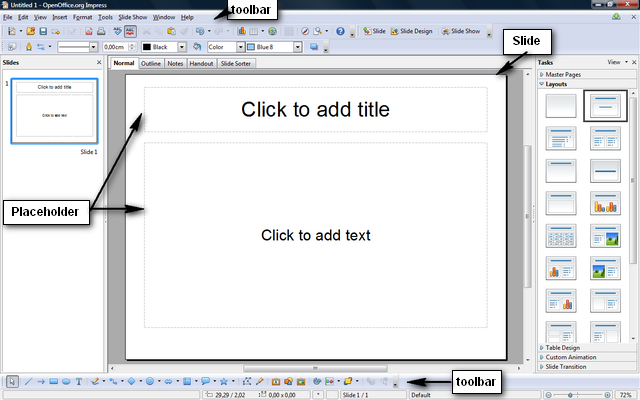
Task: Open the Black line color dropdown
Action: (x=182, y=47)
